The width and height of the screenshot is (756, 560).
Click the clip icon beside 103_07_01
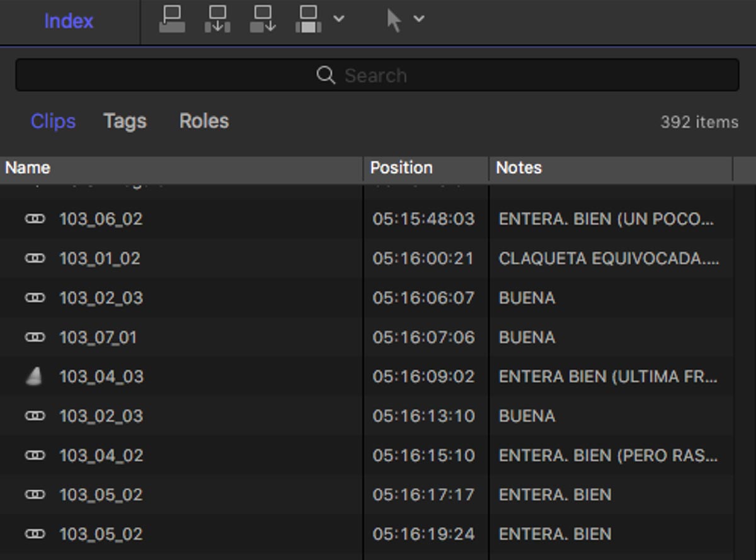coord(35,337)
